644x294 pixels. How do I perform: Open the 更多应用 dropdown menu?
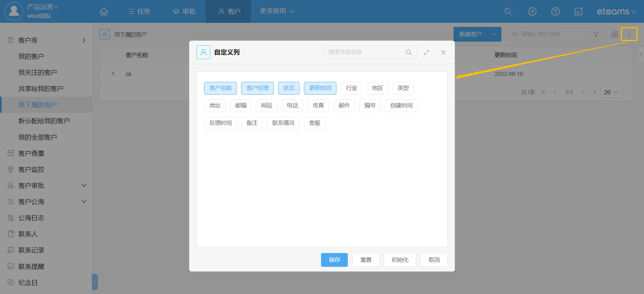pyautogui.click(x=277, y=11)
